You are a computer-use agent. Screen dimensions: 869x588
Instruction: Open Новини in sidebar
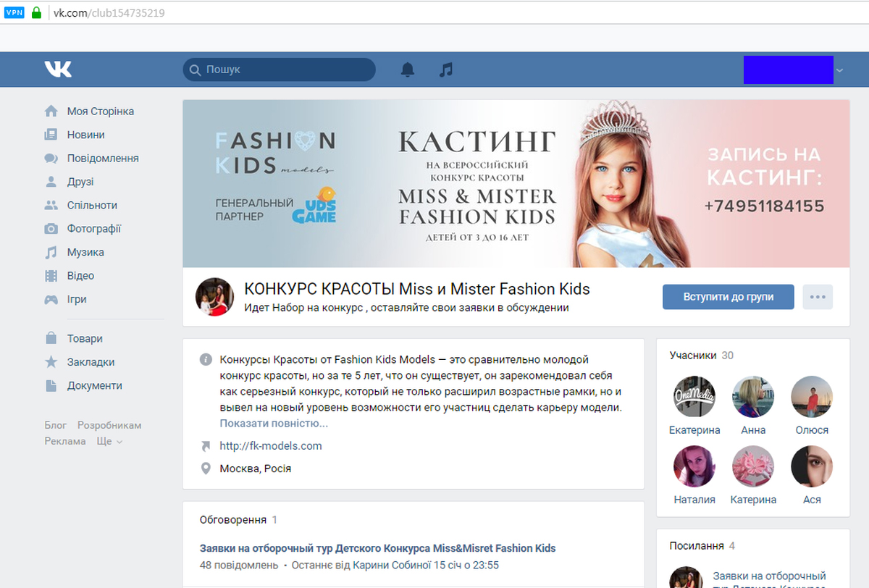click(86, 135)
